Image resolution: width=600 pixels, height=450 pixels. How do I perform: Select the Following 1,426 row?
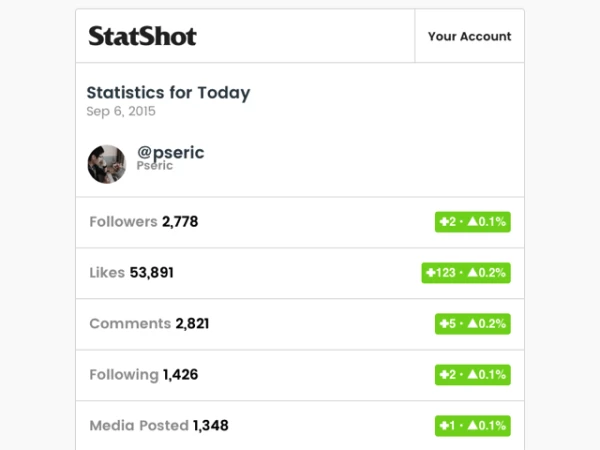tap(300, 375)
